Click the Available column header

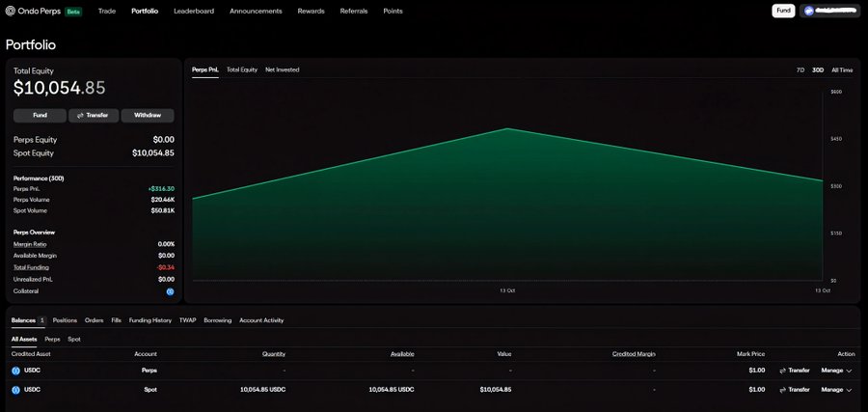(x=402, y=354)
